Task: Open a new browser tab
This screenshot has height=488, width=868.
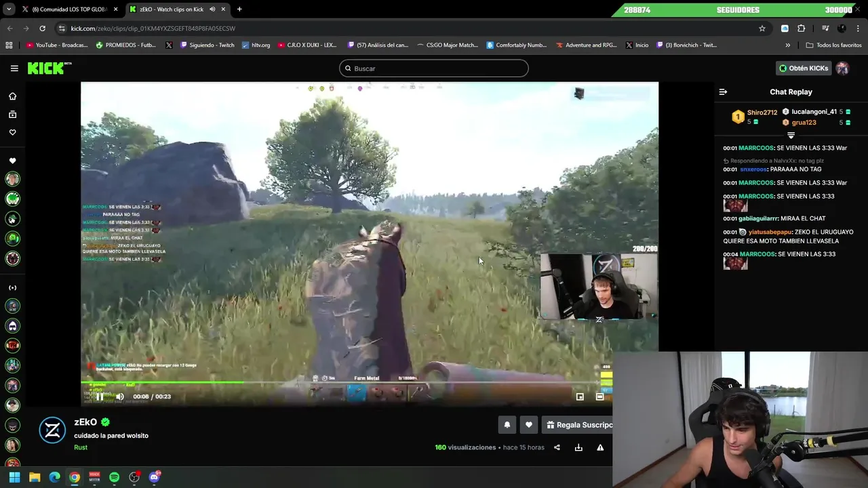Action: tap(239, 9)
